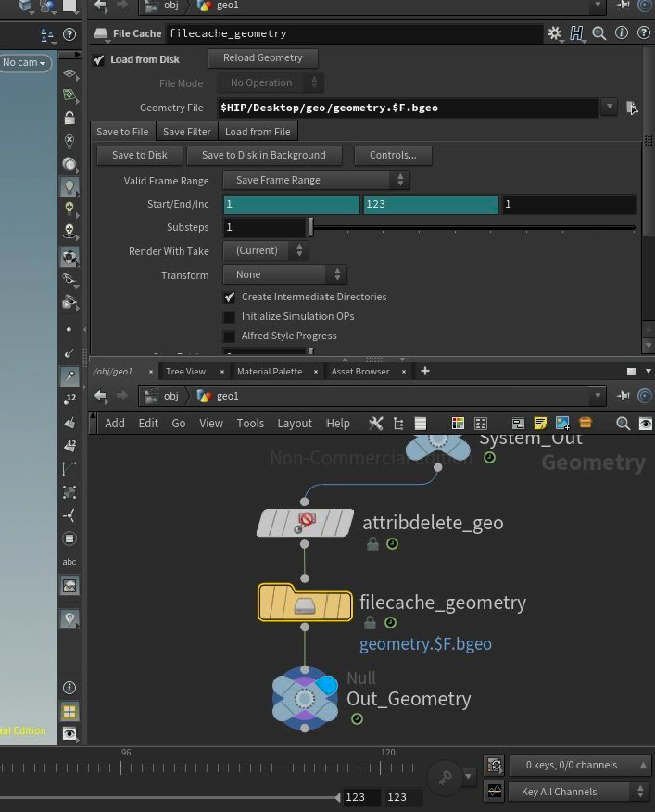Click the gear icon in parameter header
Viewport: 655px width, 812px height.
[x=554, y=33]
